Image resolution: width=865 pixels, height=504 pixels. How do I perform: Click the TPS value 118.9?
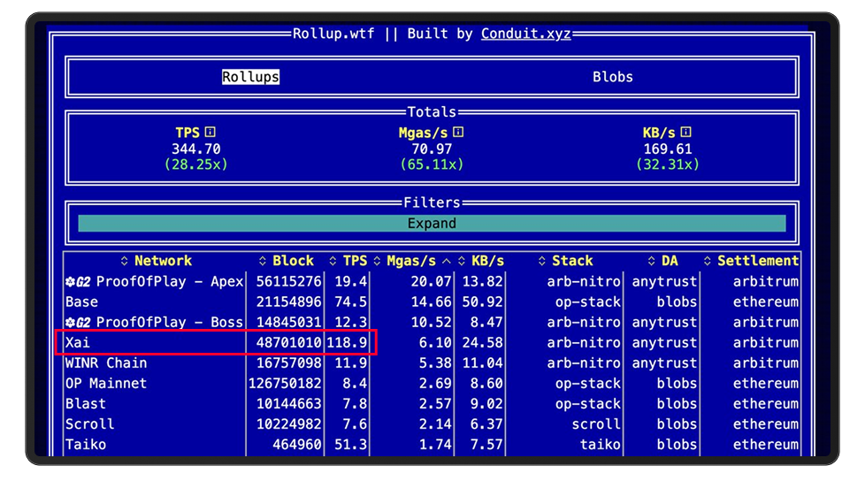(x=347, y=343)
